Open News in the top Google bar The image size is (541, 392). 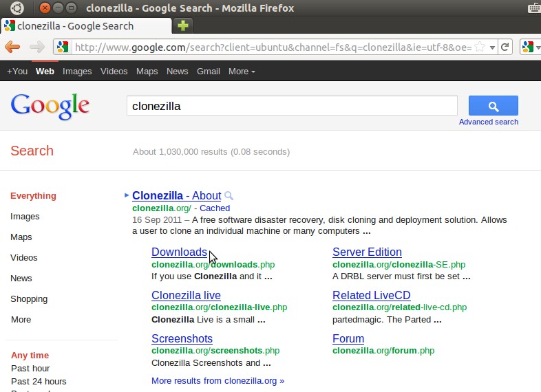[178, 72]
